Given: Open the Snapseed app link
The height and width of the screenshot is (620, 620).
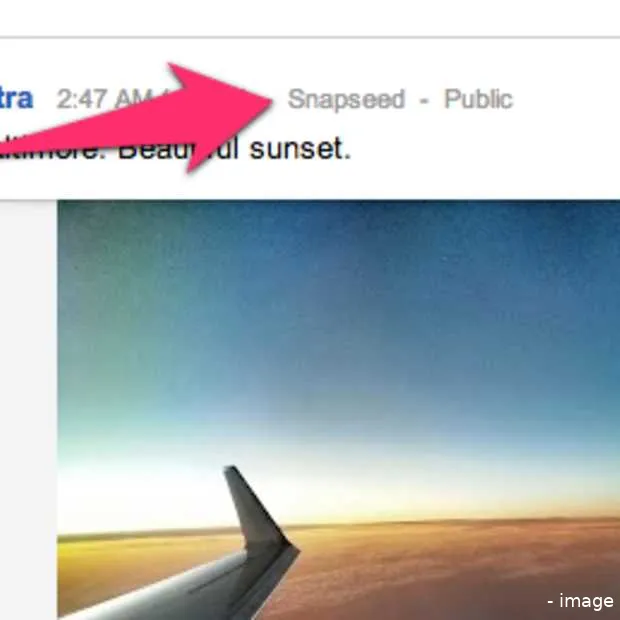Looking at the screenshot, I should tap(346, 99).
